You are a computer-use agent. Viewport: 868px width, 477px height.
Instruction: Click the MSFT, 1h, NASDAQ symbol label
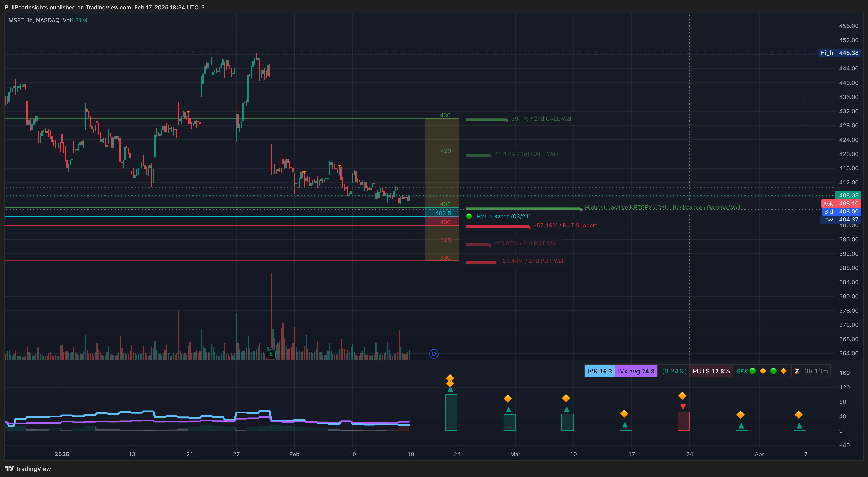(34, 20)
